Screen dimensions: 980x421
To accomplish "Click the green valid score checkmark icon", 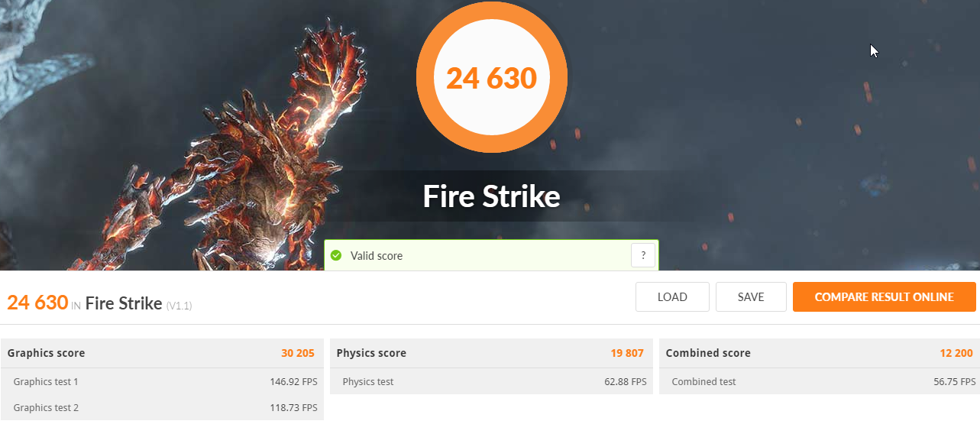I will point(336,255).
